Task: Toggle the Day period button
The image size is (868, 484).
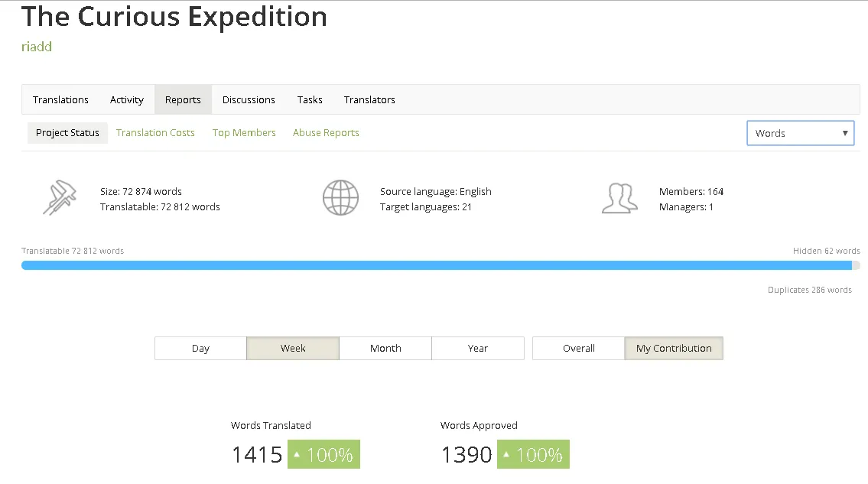Action: point(200,349)
